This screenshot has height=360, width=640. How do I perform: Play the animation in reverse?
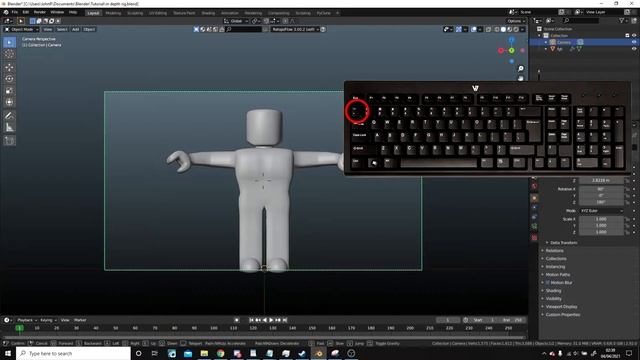click(x=265, y=320)
